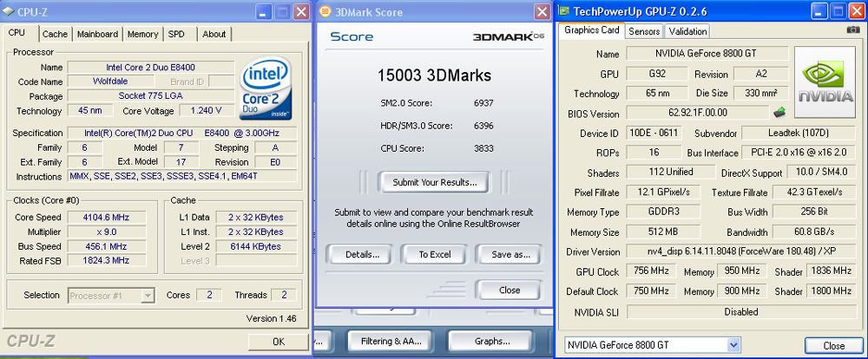Close CPU-Z using the title bar X
This screenshot has height=359, width=868.
click(x=301, y=11)
